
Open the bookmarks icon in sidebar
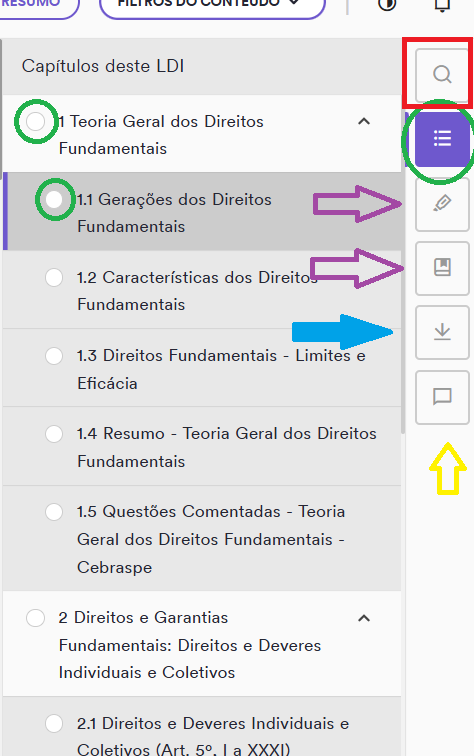click(x=442, y=268)
